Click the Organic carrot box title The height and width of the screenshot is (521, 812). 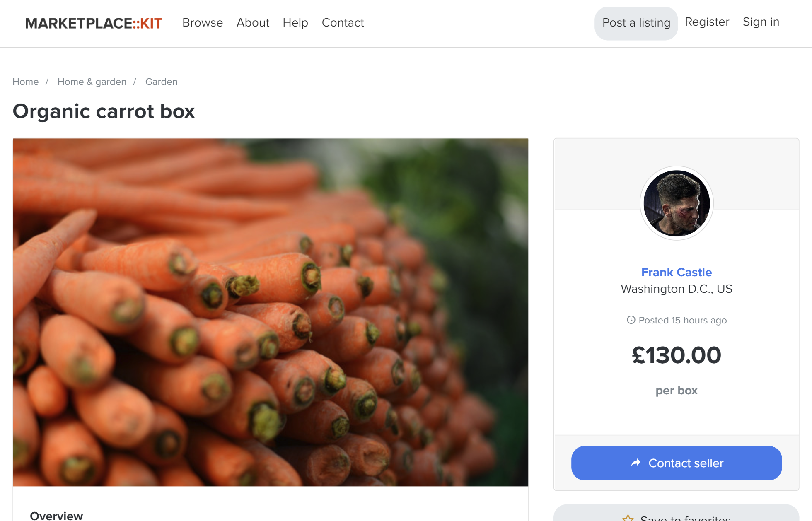click(104, 111)
